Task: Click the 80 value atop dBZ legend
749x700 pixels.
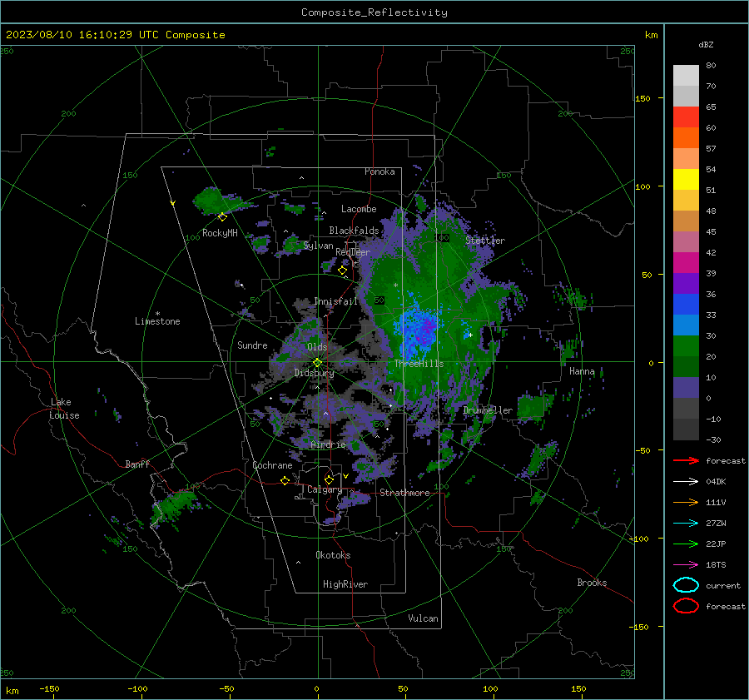Action: tap(711, 66)
